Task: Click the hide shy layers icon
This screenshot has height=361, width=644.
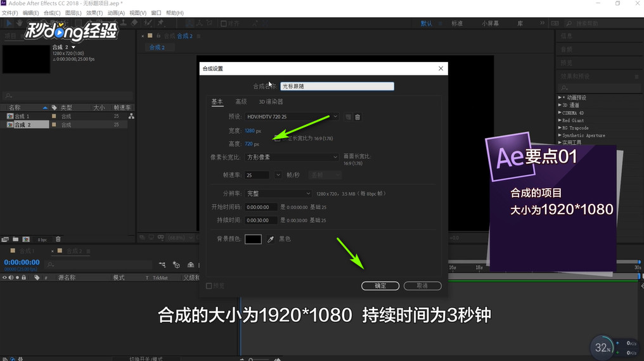Action: click(191, 265)
